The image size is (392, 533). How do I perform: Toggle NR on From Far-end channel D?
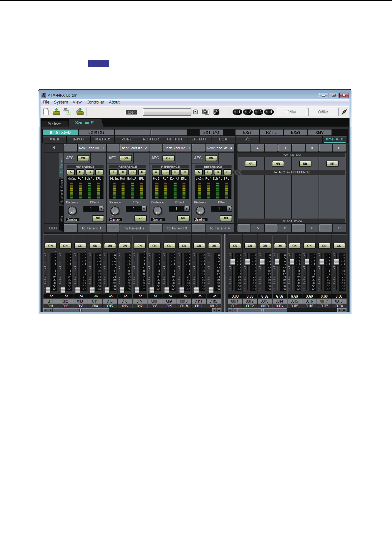click(x=332, y=164)
